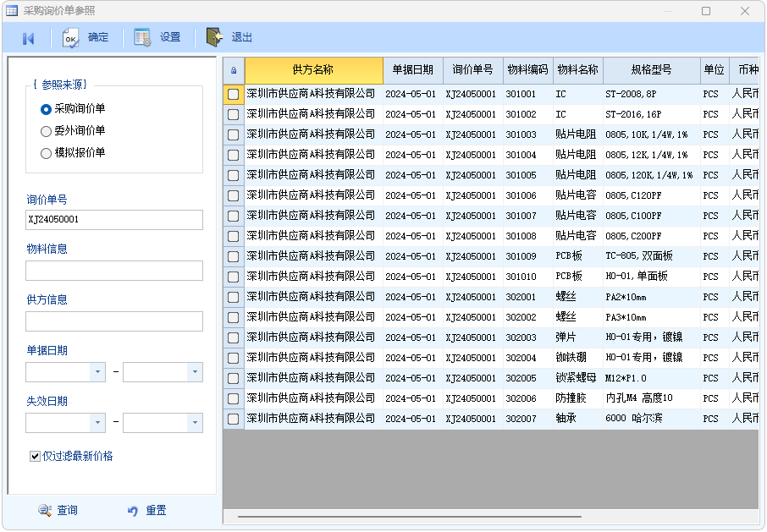Click the 重置 undo arrow icon
This screenshot has width=767, height=532.
[x=133, y=511]
